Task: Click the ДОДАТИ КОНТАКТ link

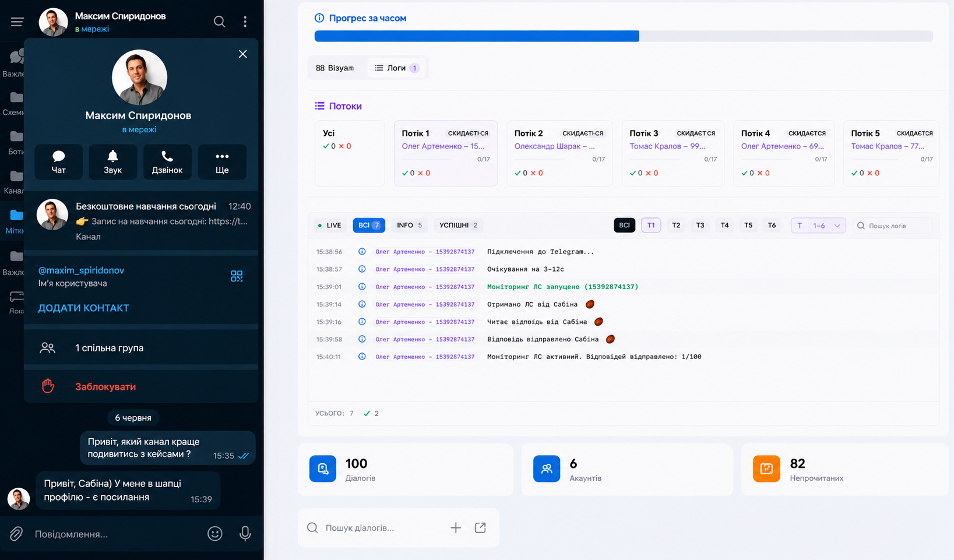Action: [x=83, y=308]
